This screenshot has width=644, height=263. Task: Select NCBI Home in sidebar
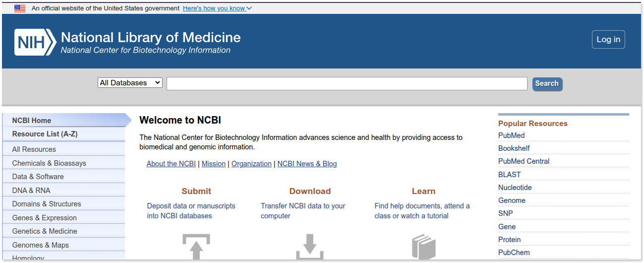[x=32, y=121]
